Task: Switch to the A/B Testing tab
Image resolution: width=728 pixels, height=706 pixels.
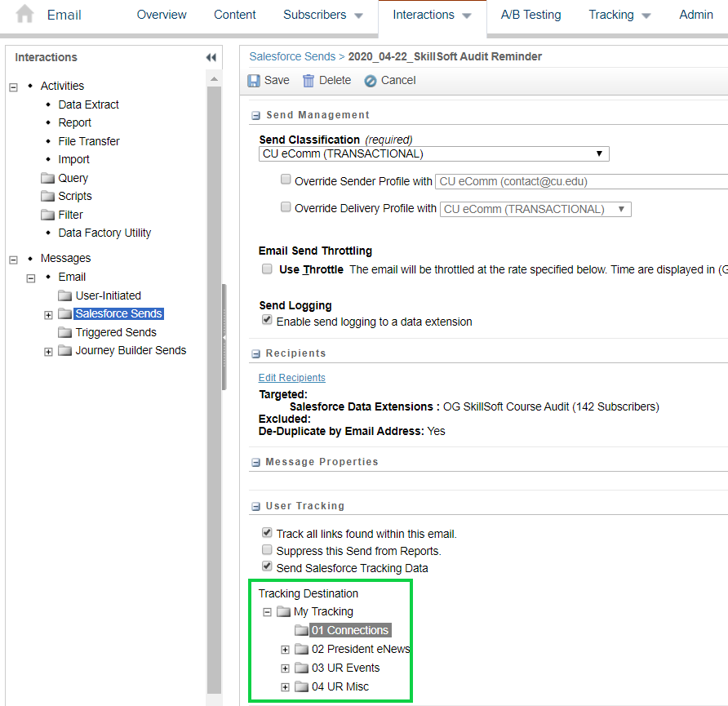Action: (530, 15)
